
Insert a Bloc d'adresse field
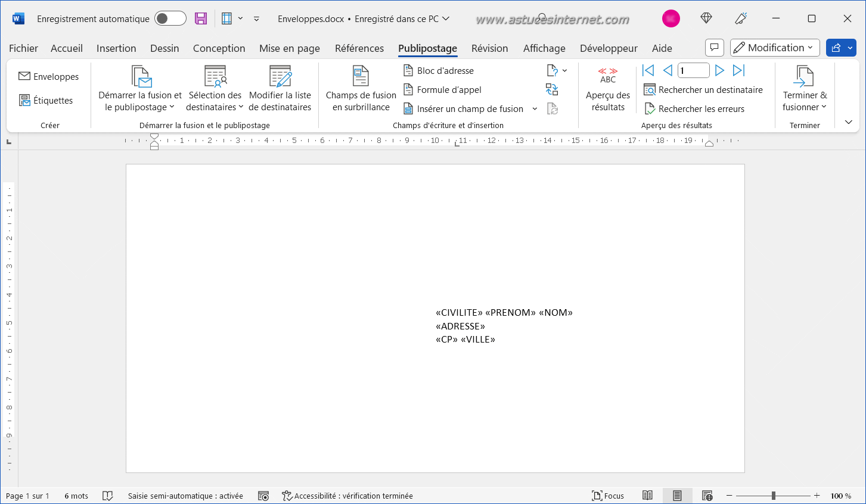pos(439,71)
